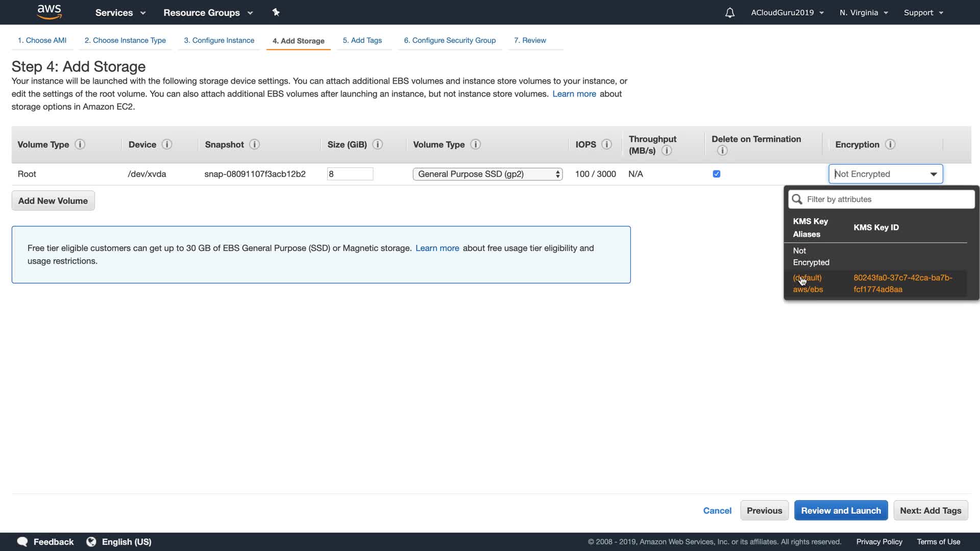Click the pin shortcut icon in navbar
Viewport: 980px width, 551px height.
pos(276,12)
